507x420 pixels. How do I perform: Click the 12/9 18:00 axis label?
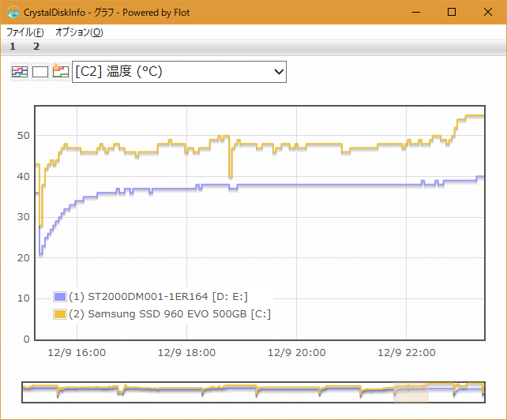coord(186,352)
